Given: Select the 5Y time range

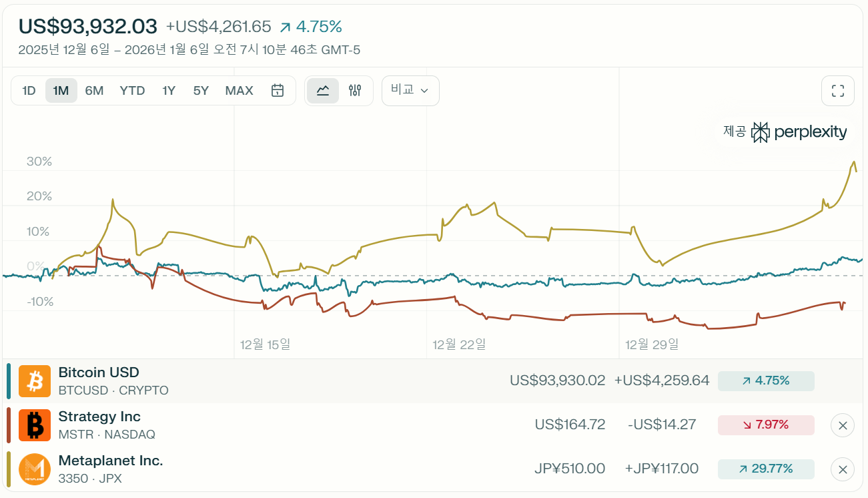Looking at the screenshot, I should pyautogui.click(x=201, y=91).
